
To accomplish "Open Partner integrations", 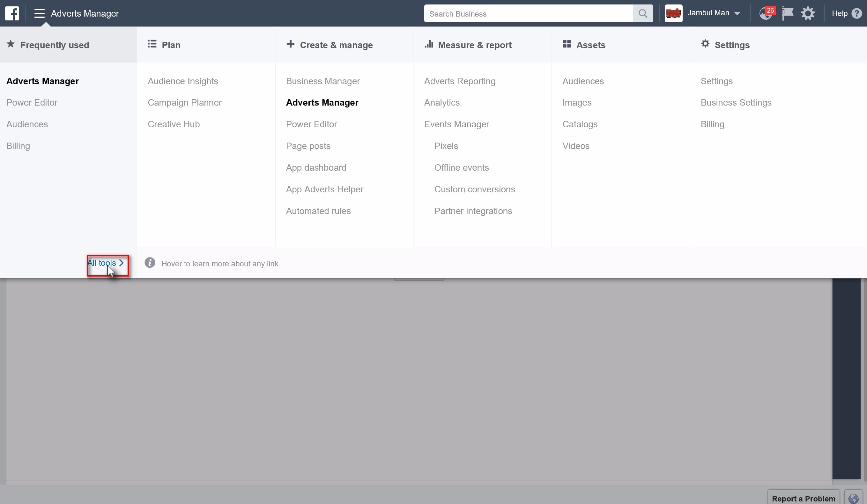I will 473,211.
